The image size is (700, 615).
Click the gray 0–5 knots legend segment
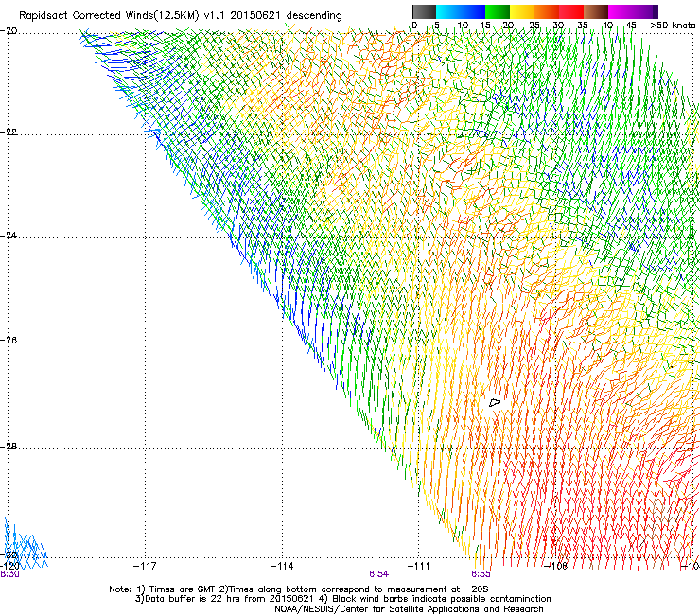pos(424,11)
